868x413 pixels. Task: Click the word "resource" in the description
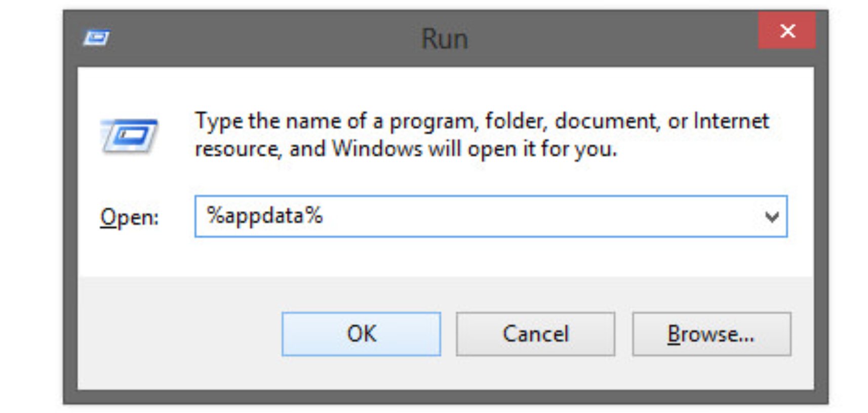[x=237, y=149]
